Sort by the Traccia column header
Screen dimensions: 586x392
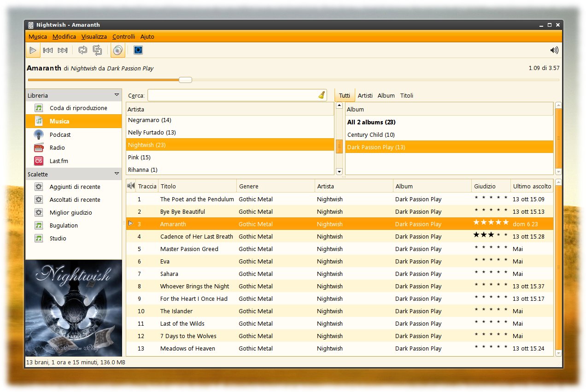[x=147, y=186]
